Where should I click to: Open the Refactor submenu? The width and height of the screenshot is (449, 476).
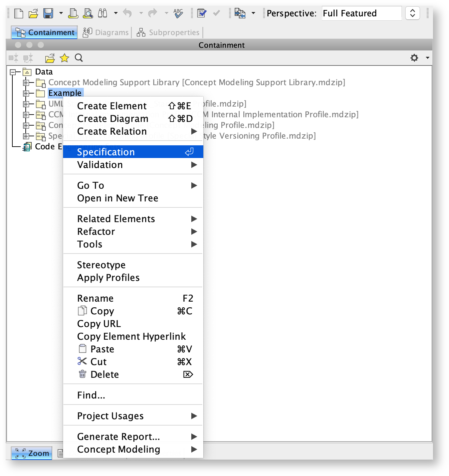(x=133, y=231)
